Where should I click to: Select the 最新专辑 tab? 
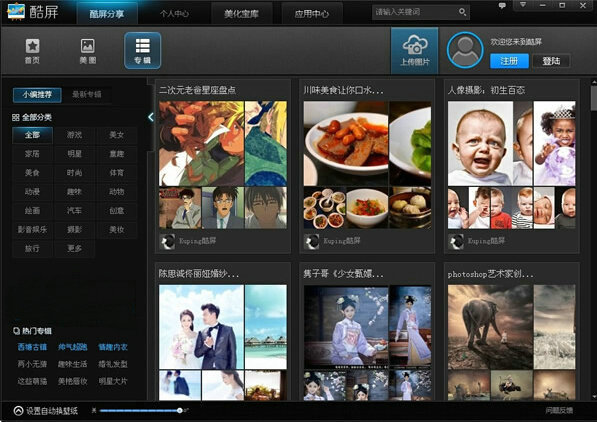87,94
